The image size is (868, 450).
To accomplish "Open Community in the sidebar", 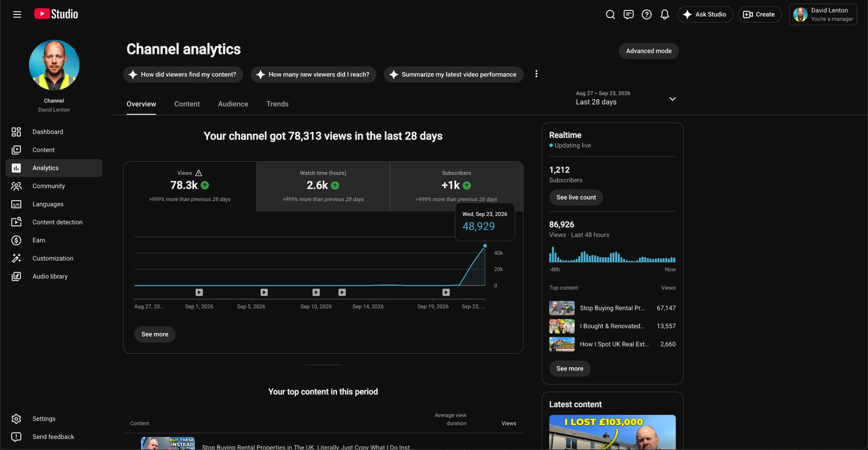I will (x=54, y=186).
